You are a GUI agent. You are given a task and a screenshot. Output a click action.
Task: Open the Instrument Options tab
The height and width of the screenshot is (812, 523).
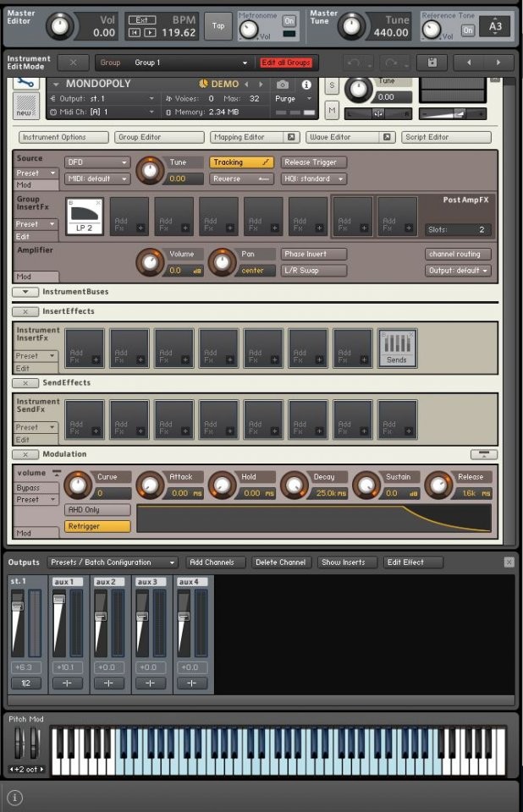click(x=63, y=137)
